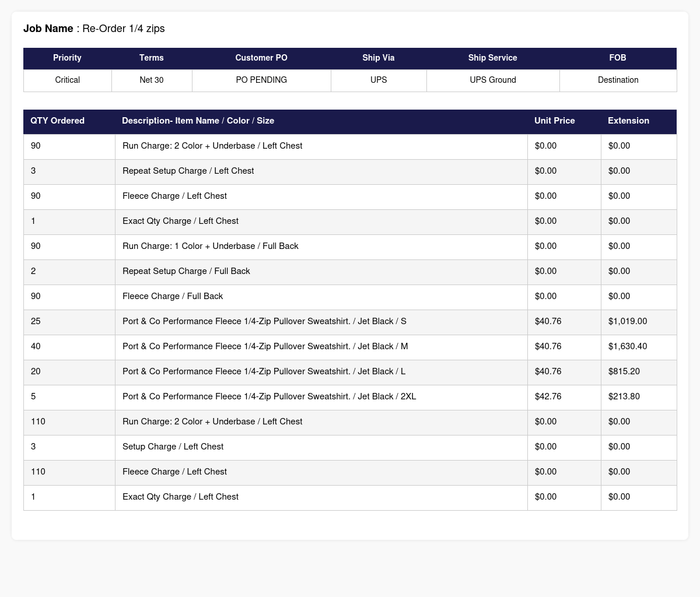
Task: Select the Jet Black / M sweatshirt description
Action: coord(265,346)
